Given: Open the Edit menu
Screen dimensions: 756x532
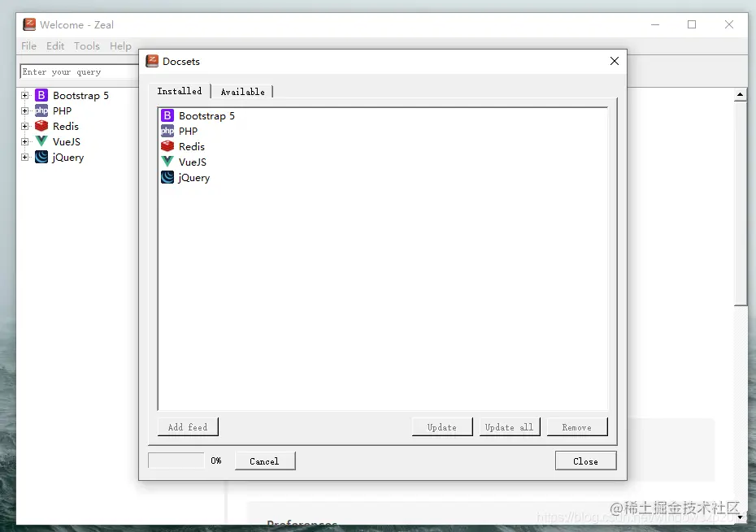Looking at the screenshot, I should pyautogui.click(x=55, y=45).
